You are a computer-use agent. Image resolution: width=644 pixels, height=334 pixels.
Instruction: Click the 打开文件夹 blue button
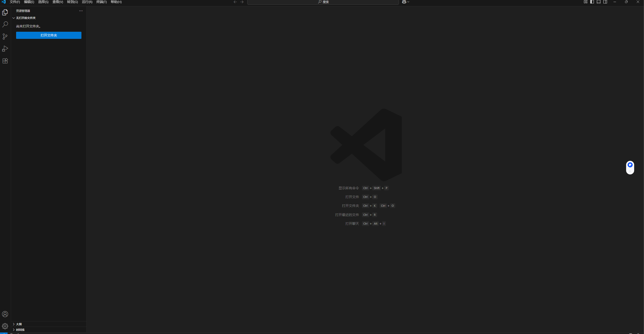(x=49, y=35)
